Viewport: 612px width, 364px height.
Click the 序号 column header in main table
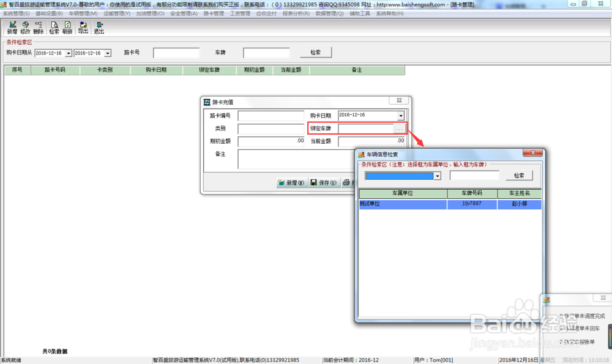click(x=17, y=70)
